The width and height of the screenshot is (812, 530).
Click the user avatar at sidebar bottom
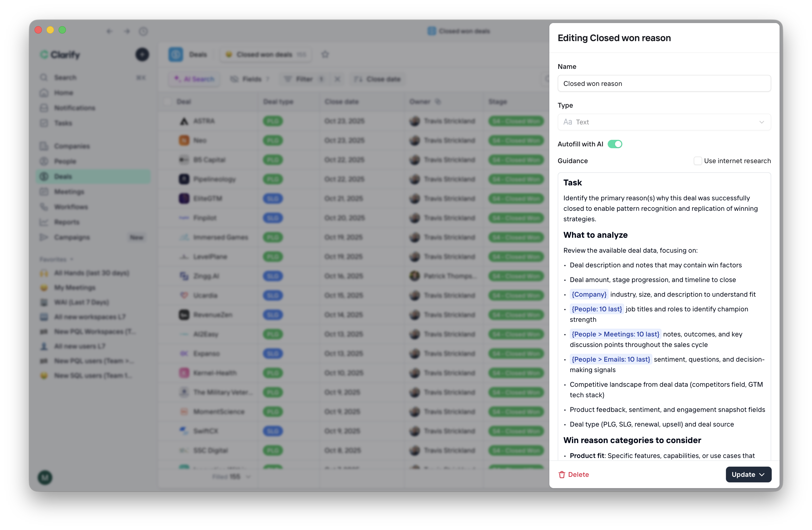[x=45, y=477]
